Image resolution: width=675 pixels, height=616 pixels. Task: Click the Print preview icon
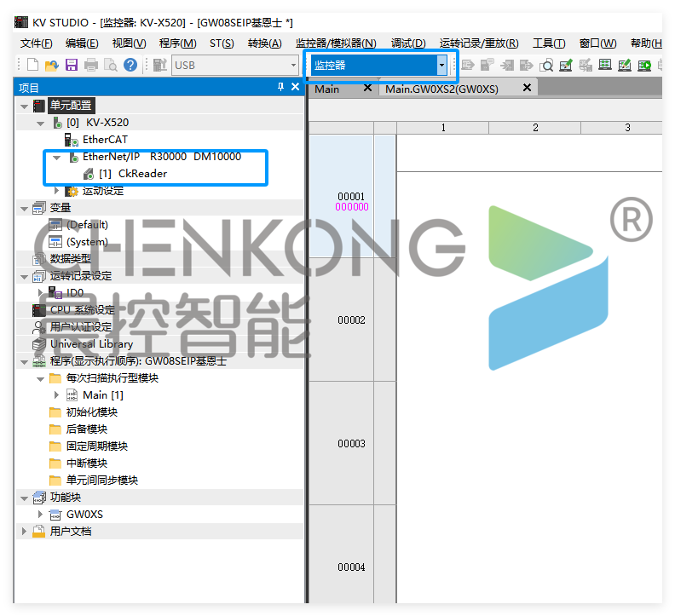(x=110, y=66)
